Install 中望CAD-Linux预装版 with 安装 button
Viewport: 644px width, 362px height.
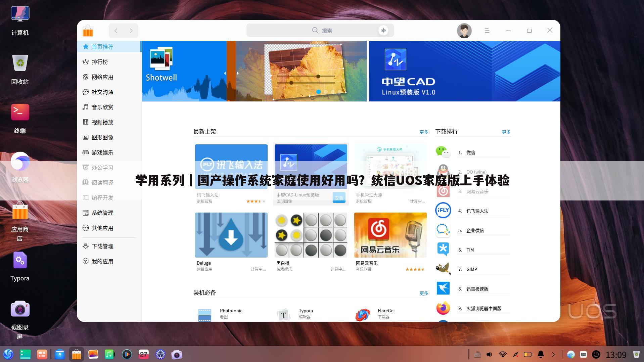339,198
